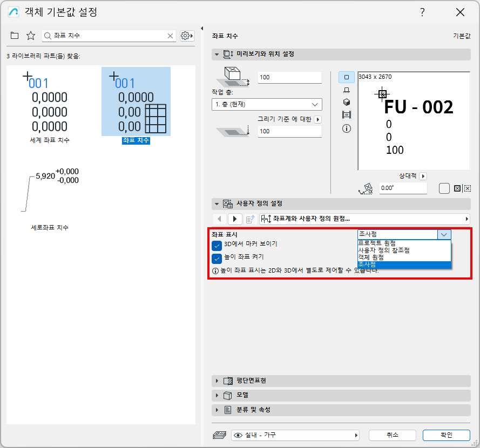Image resolution: width=480 pixels, height=448 pixels.
Task: Click the 사용자 정의 설정 panel icon
Action: (228, 204)
